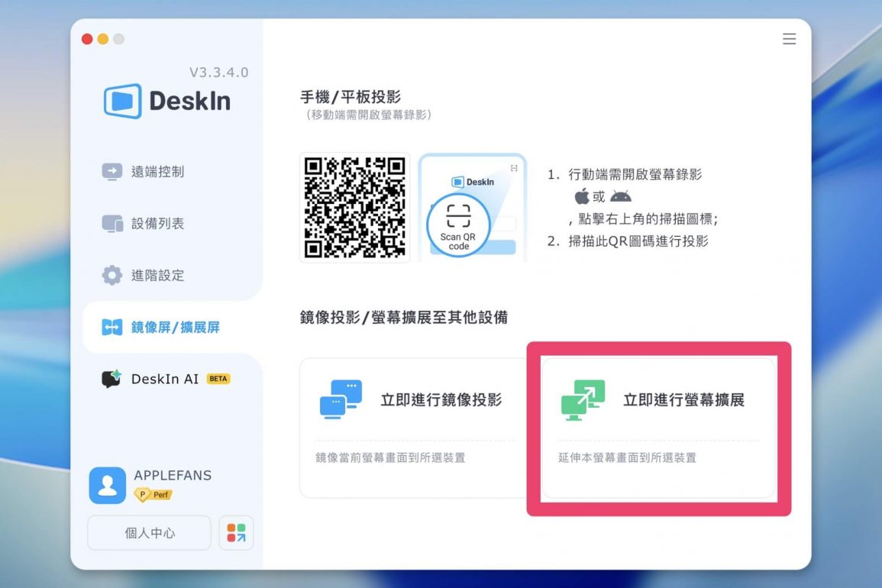Click the 遠端控制 remote control icon
The width and height of the screenshot is (882, 588).
point(112,171)
